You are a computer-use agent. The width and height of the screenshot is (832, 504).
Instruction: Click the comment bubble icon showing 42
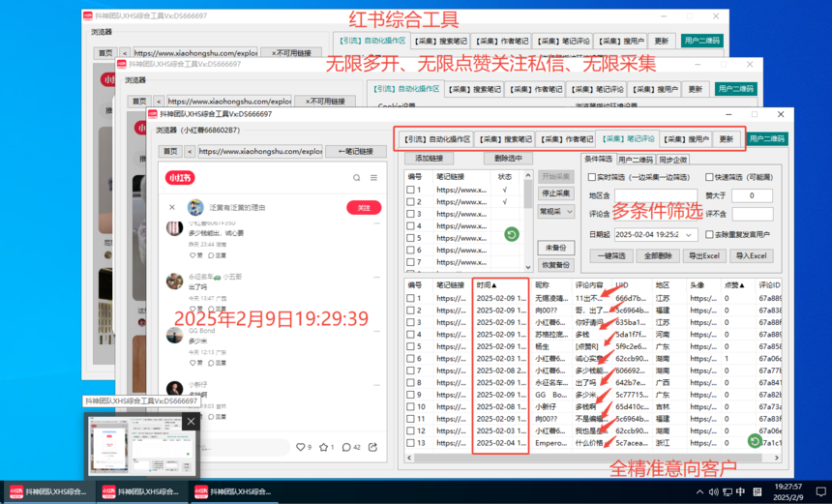click(346, 447)
